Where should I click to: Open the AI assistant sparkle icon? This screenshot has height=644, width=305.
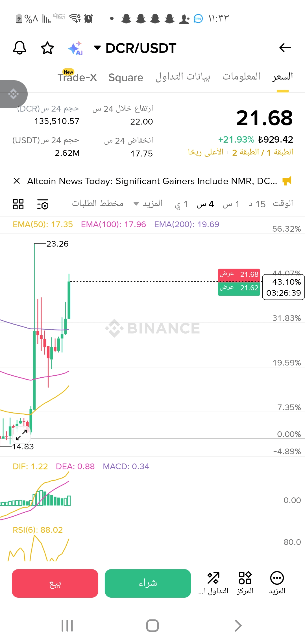coord(75,48)
